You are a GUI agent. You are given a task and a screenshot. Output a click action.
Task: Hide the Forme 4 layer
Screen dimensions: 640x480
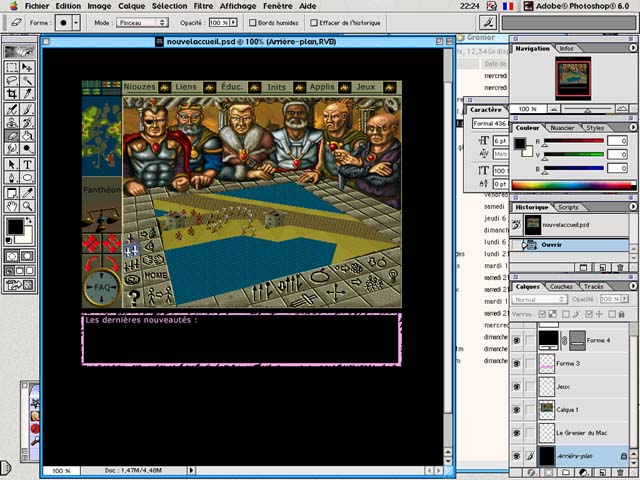click(517, 340)
